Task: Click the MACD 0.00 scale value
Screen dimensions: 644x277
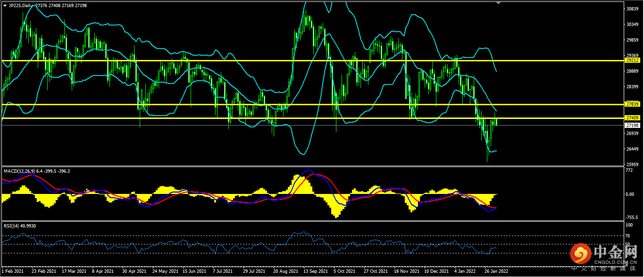Action: (630, 194)
